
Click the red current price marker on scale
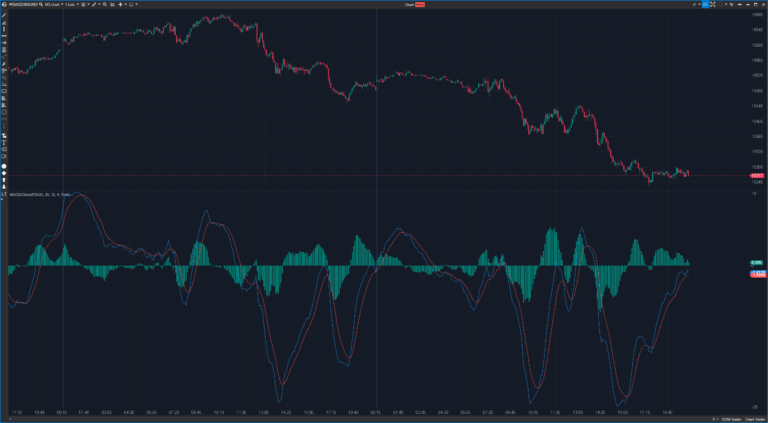pos(757,177)
